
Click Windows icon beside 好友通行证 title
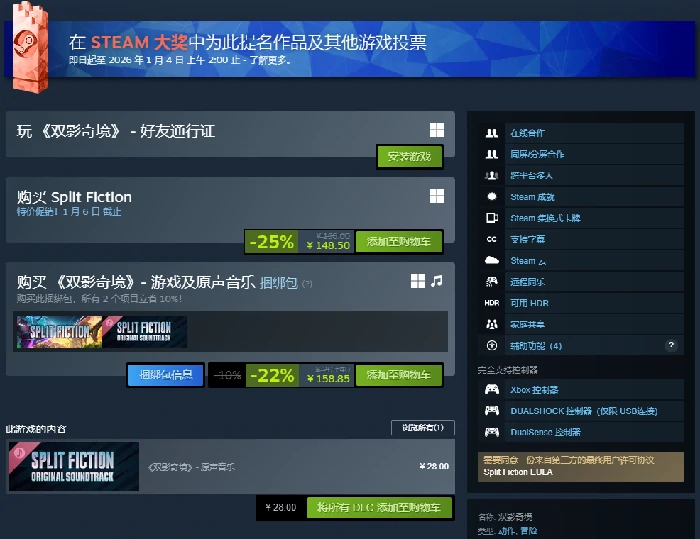(437, 130)
